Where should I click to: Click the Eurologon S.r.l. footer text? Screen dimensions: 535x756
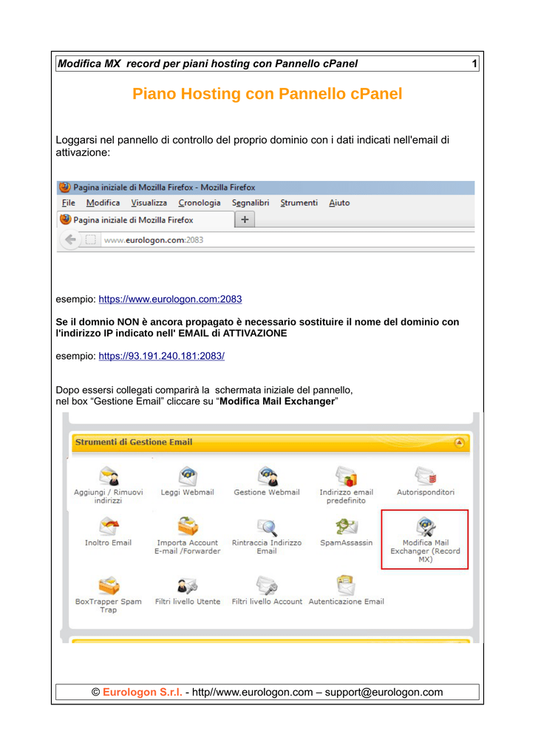tap(143, 693)
